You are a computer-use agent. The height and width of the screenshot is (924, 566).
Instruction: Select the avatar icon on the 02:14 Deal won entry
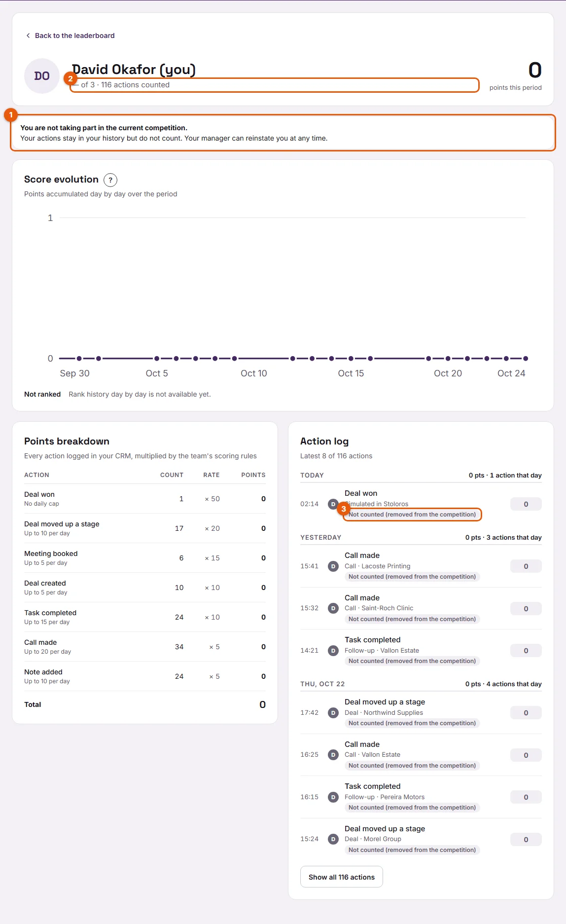(333, 504)
